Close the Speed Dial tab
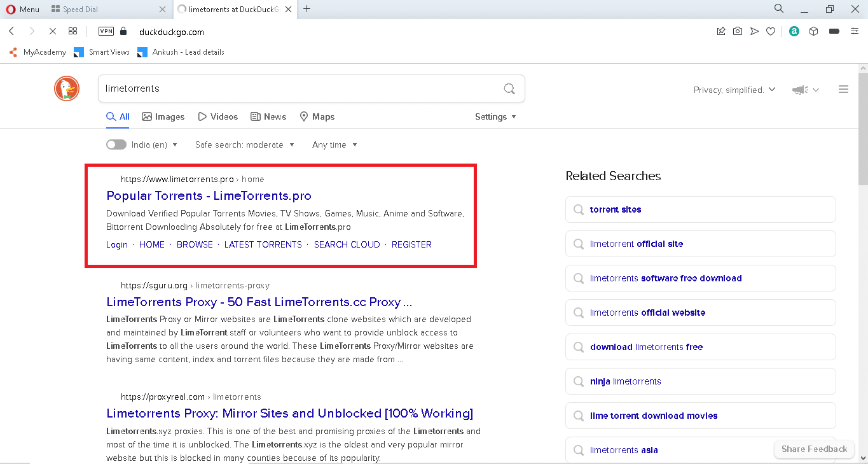Image resolution: width=868 pixels, height=464 pixels. coord(163,10)
